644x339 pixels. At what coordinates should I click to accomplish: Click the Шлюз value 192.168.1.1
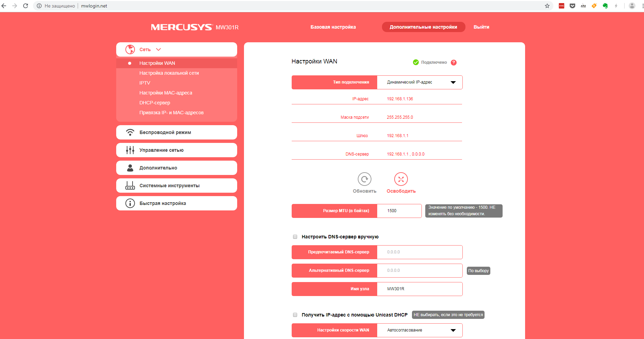point(398,136)
